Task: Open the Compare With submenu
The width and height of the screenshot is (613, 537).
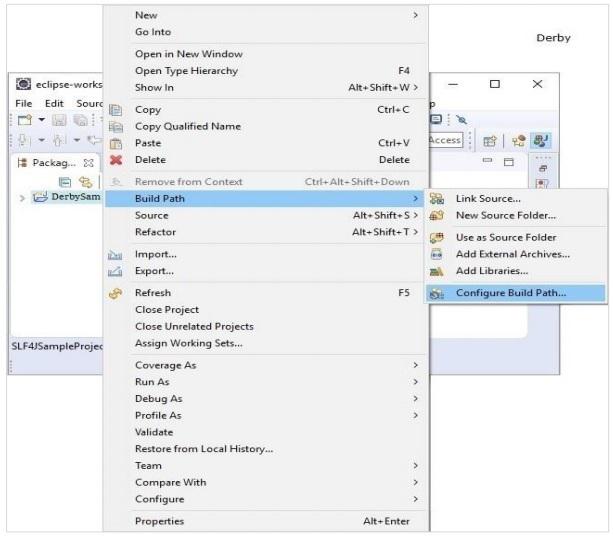Action: 265,483
